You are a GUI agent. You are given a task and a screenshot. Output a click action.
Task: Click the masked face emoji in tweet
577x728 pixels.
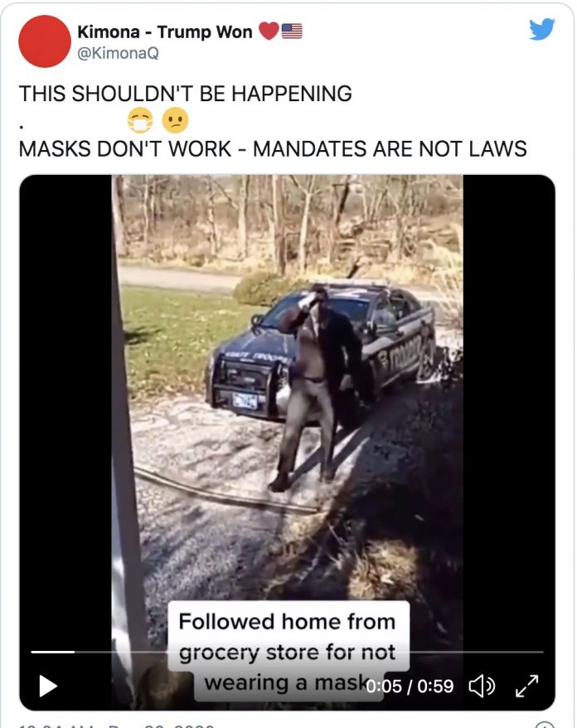click(140, 121)
